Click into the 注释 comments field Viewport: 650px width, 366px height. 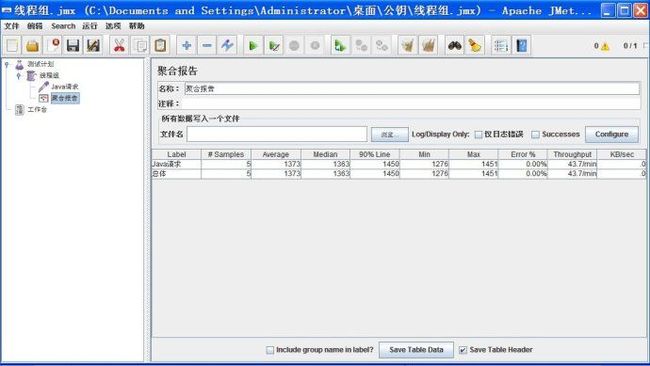pos(411,104)
